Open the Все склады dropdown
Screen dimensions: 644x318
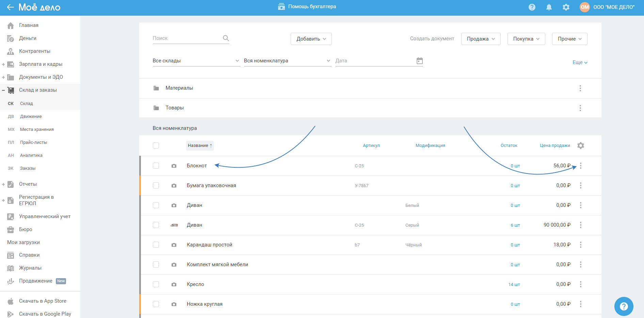[196, 61]
